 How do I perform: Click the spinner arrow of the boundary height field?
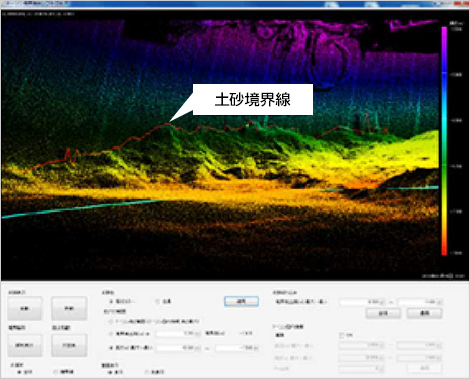click(x=198, y=334)
